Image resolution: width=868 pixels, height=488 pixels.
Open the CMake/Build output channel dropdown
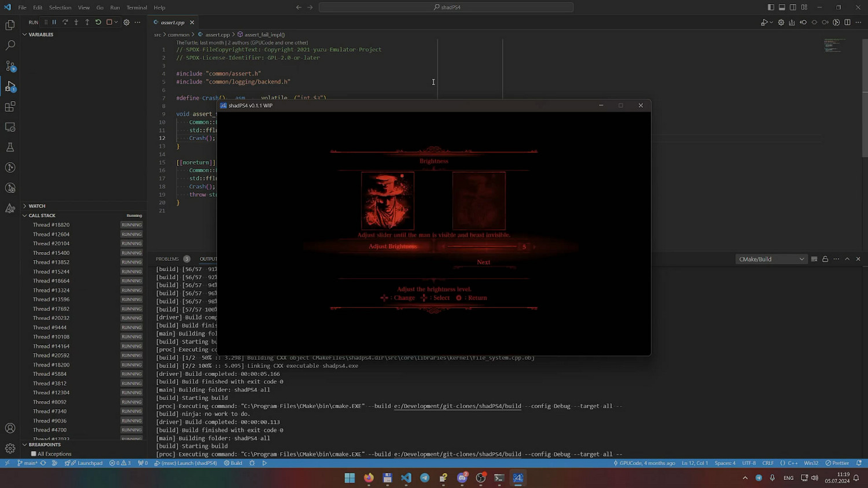tap(771, 259)
